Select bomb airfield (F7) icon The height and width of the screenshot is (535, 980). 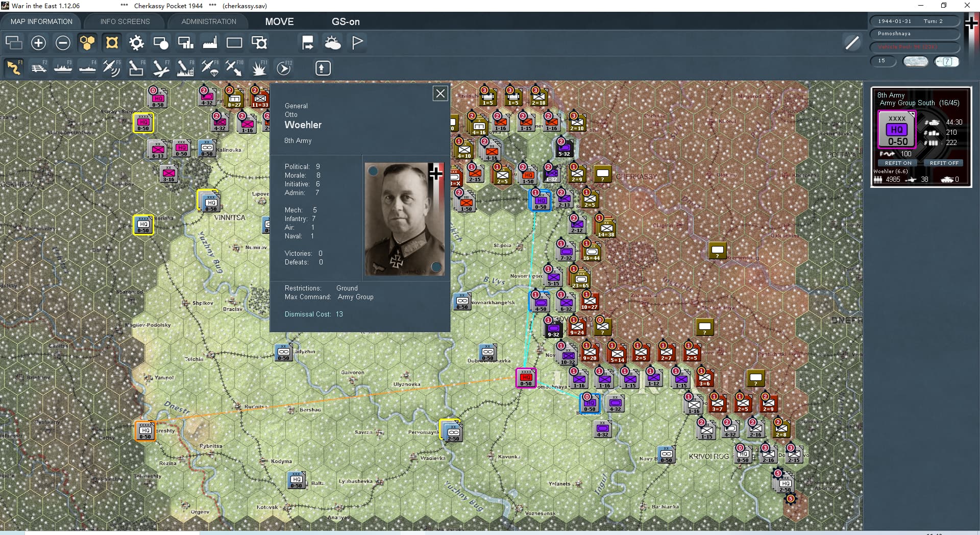point(161,67)
